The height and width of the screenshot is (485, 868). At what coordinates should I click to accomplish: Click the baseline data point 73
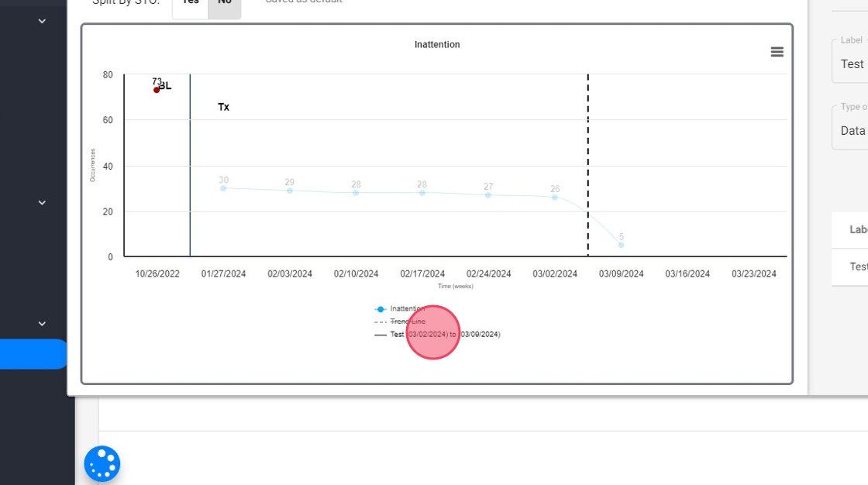[157, 90]
